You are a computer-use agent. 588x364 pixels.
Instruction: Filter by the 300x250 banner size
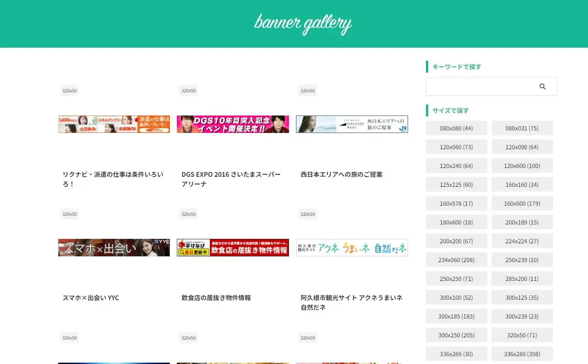pyautogui.click(x=456, y=335)
